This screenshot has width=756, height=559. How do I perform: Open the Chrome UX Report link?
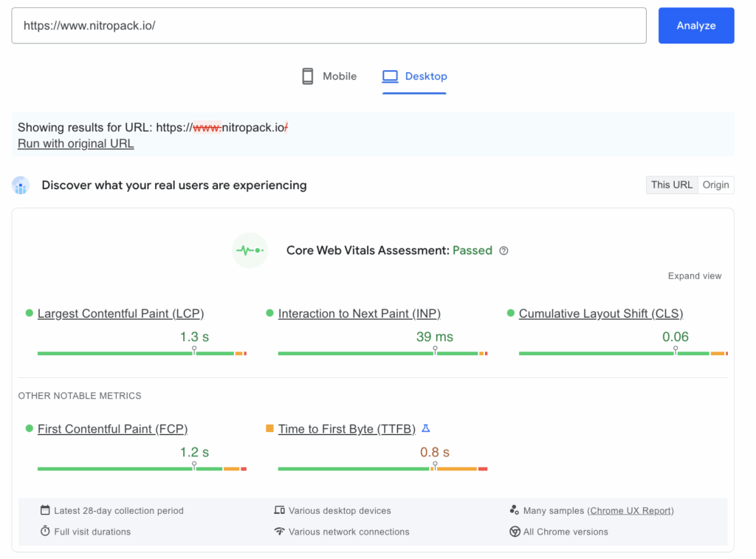point(630,510)
